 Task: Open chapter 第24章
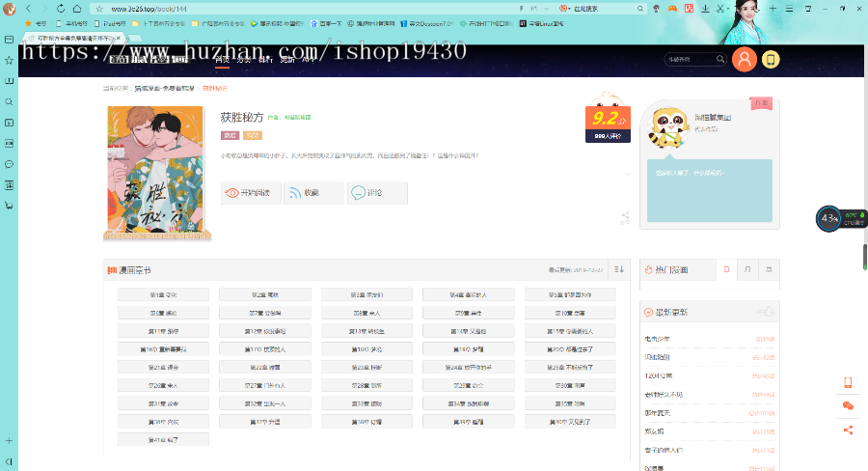pyautogui.click(x=469, y=368)
